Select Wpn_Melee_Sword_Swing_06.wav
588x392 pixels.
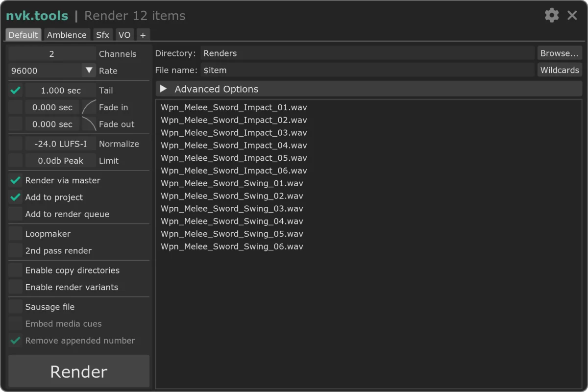[x=232, y=246]
